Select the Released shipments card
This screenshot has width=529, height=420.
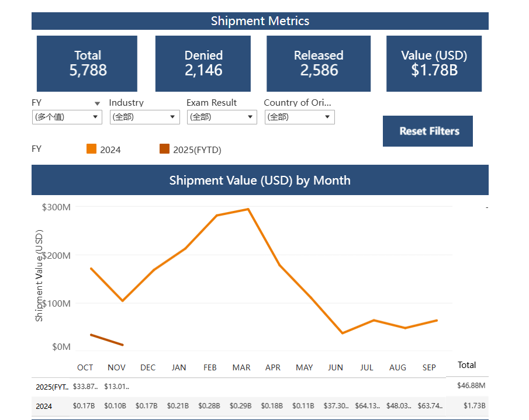(319, 64)
